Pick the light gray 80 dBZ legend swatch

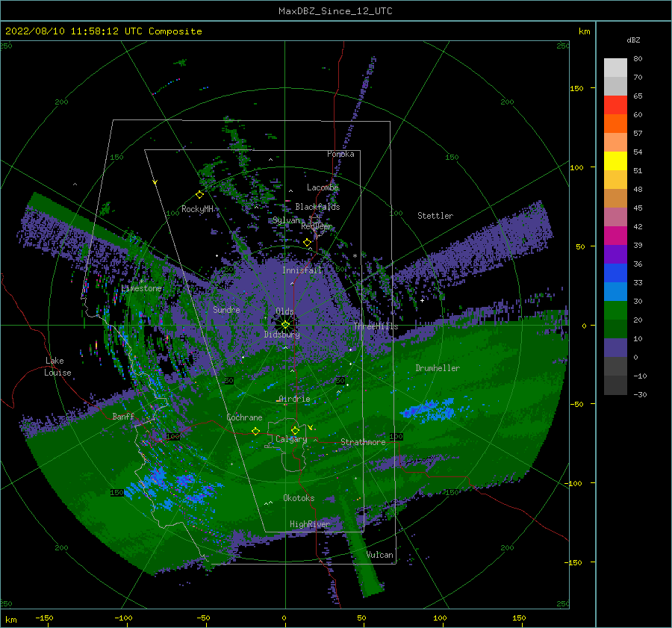point(615,67)
